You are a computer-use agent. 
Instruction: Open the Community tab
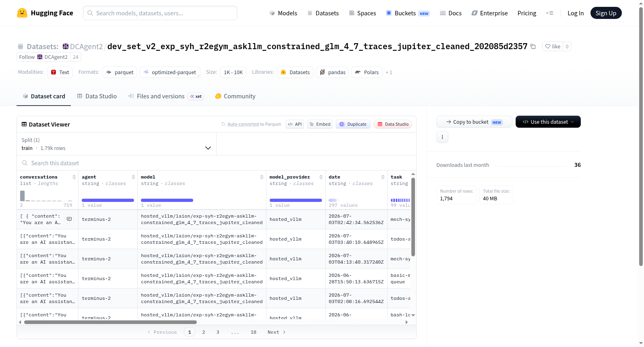235,96
